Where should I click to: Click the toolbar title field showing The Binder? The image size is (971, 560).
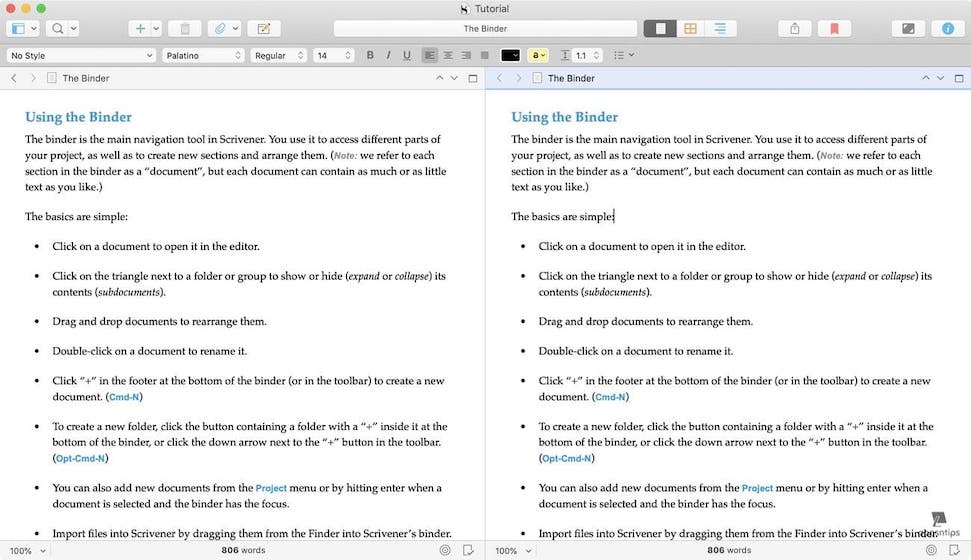click(x=485, y=29)
